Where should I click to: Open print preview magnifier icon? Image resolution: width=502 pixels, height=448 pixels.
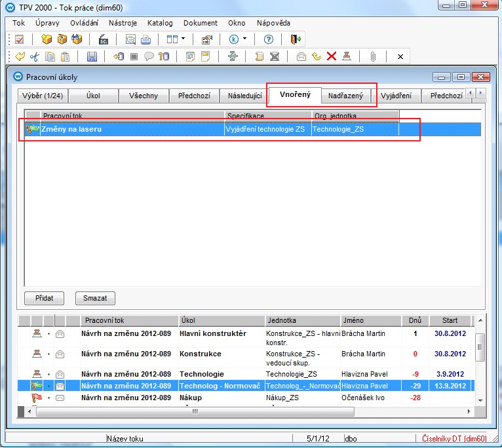click(130, 39)
